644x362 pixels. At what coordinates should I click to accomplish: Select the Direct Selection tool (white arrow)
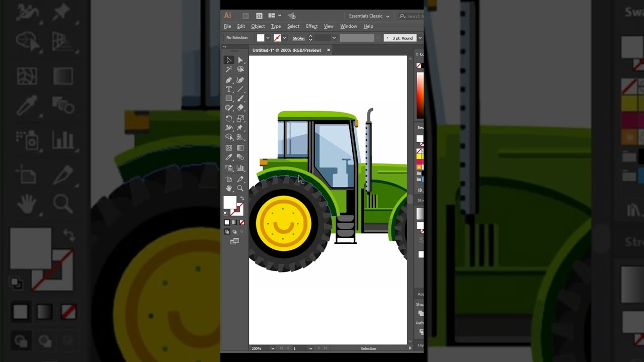coord(240,60)
